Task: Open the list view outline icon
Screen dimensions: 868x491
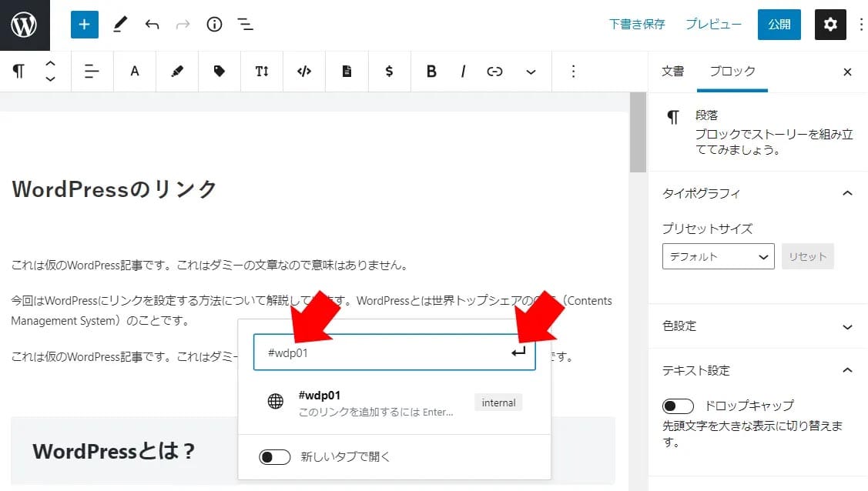Action: click(x=246, y=25)
